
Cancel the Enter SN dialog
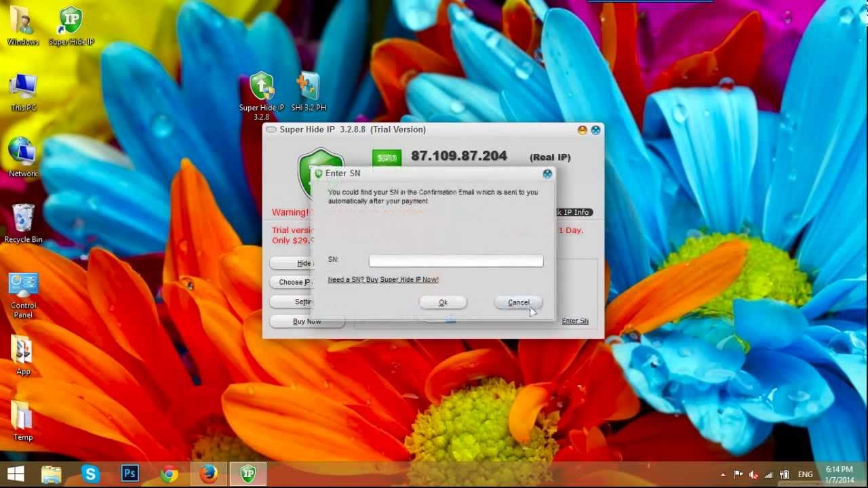[519, 302]
